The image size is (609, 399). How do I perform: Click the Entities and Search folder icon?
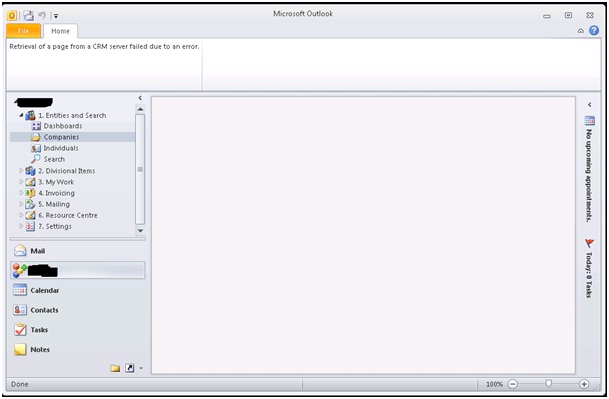point(30,115)
